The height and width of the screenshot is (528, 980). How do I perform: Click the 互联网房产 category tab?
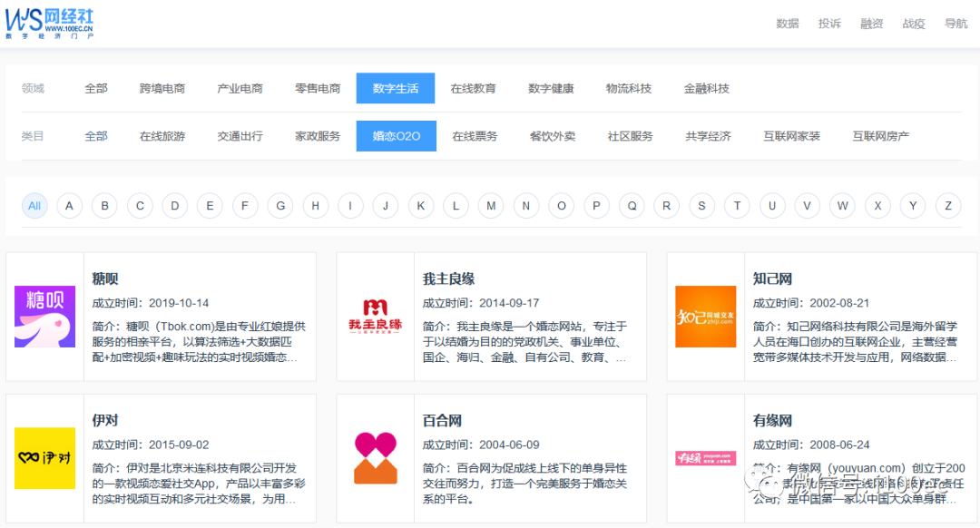[x=880, y=136]
